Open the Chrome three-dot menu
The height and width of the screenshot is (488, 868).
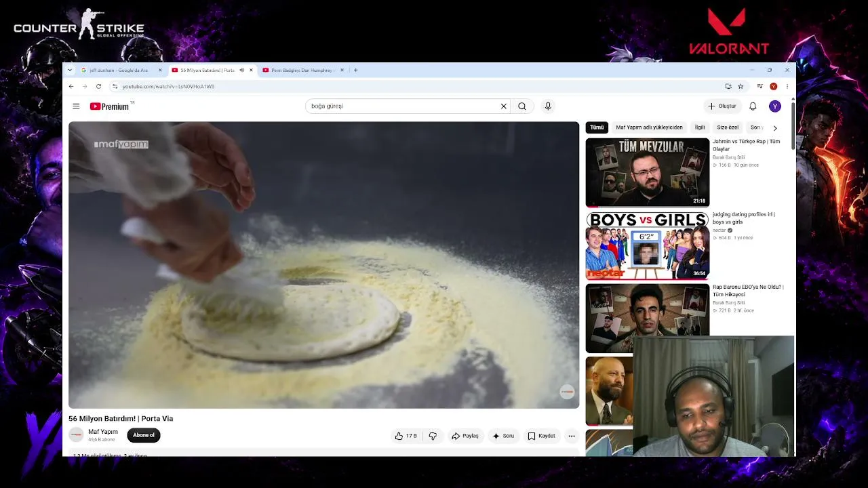(787, 87)
